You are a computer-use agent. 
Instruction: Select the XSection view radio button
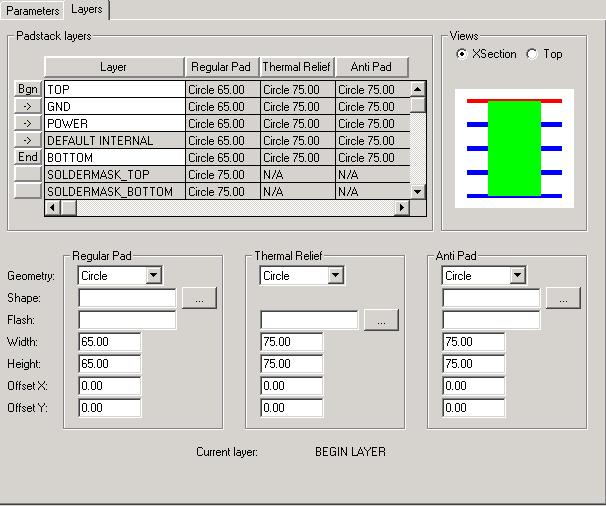point(461,54)
